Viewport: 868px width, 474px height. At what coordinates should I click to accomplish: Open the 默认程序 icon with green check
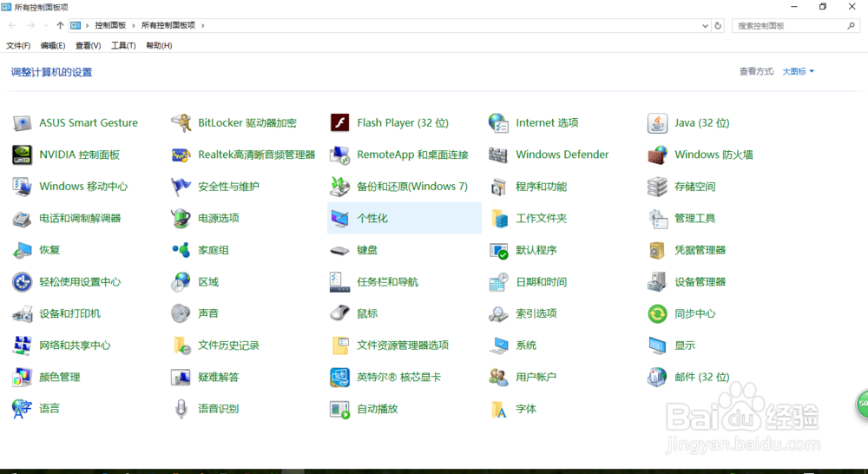(x=498, y=250)
